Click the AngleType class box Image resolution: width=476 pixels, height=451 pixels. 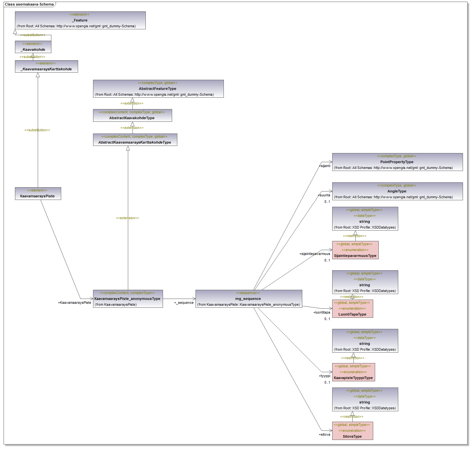398,191
